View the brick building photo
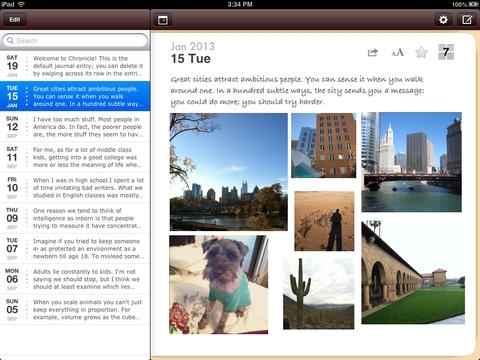The image size is (480, 360). [x=323, y=145]
